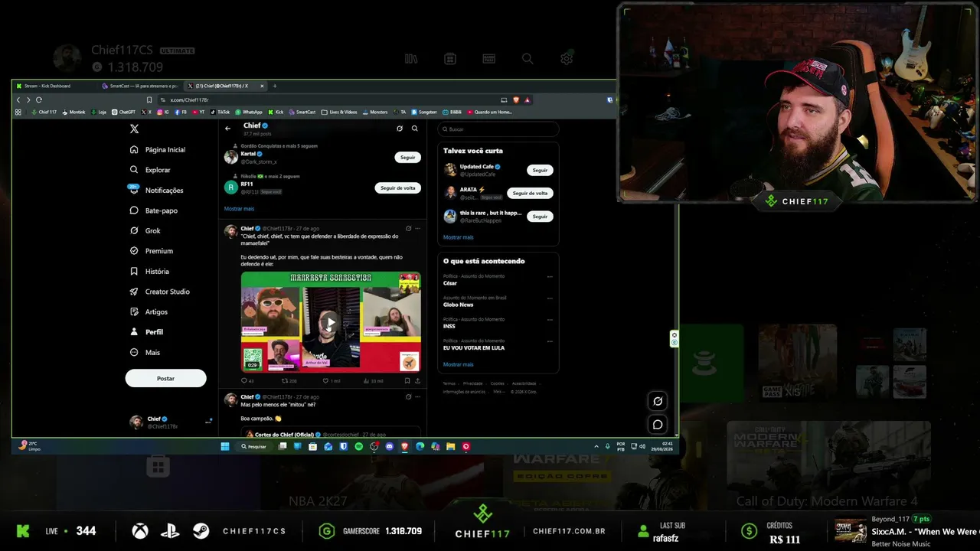Follow 'this is rare, but it happens'

pos(540,217)
